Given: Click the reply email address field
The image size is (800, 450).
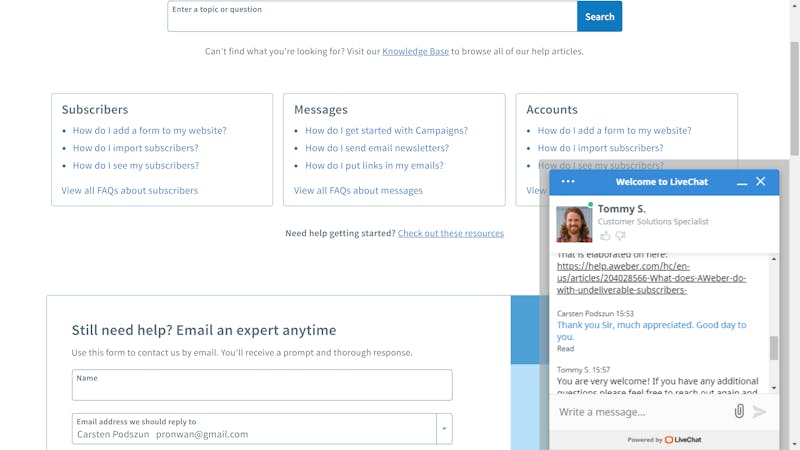Looking at the screenshot, I should pos(254,429).
